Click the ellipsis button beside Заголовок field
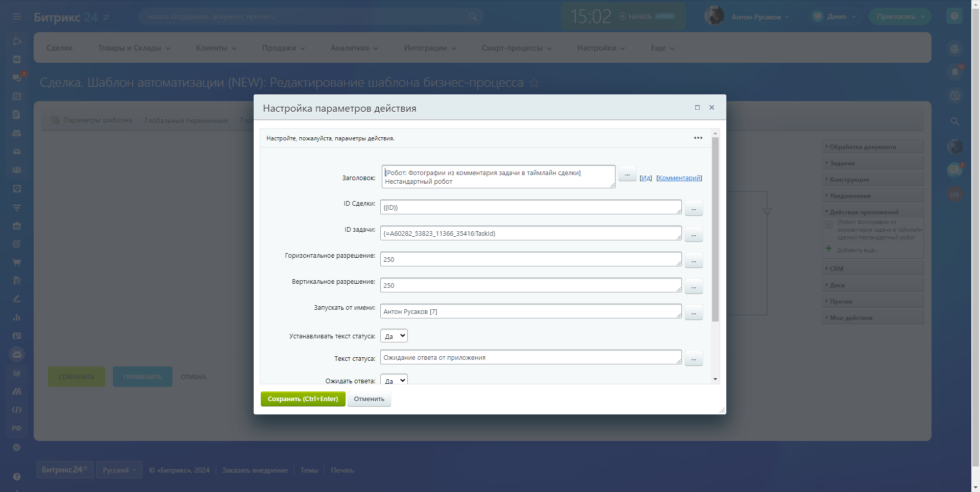 click(627, 174)
